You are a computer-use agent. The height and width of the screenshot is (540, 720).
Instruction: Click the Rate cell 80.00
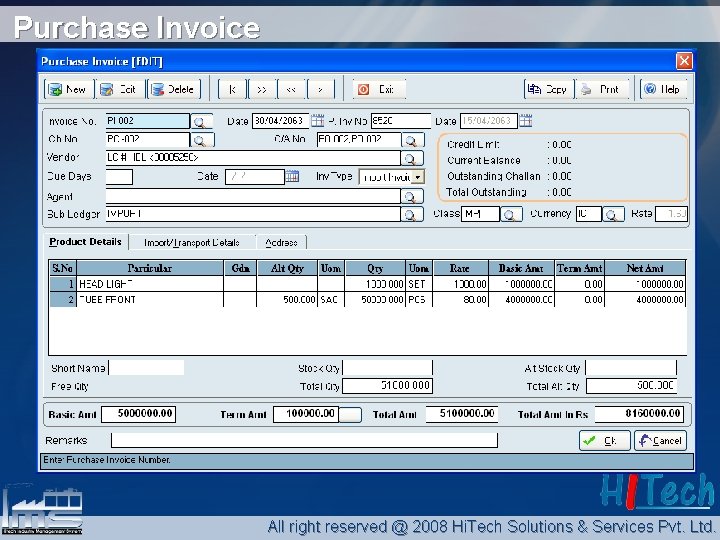click(x=461, y=300)
